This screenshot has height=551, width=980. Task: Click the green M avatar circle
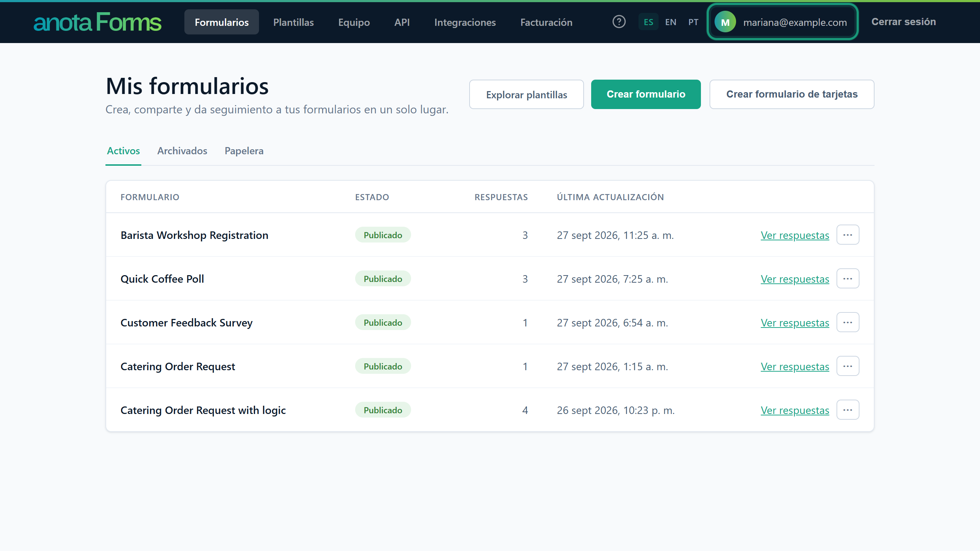tap(725, 22)
